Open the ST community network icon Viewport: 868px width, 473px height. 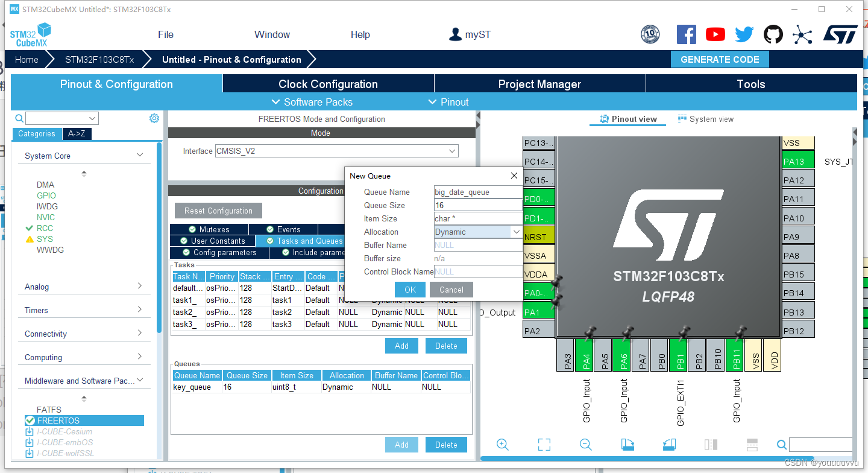point(802,35)
